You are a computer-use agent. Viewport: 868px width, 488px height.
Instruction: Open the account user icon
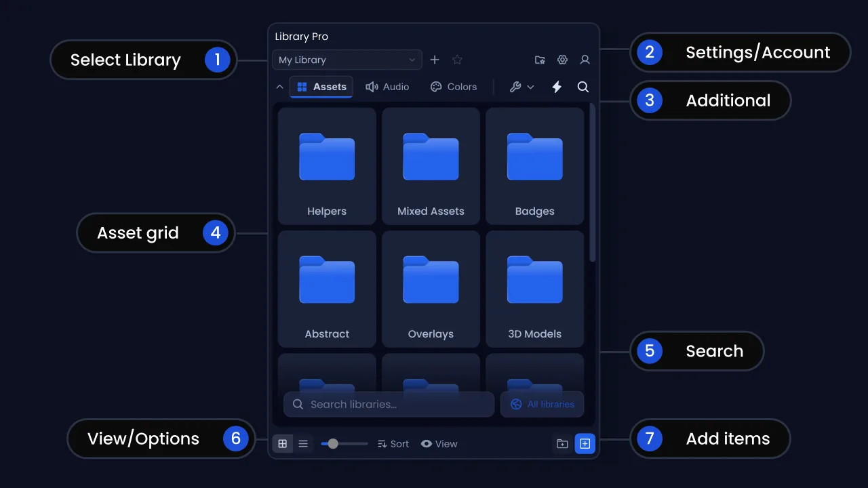click(x=585, y=60)
